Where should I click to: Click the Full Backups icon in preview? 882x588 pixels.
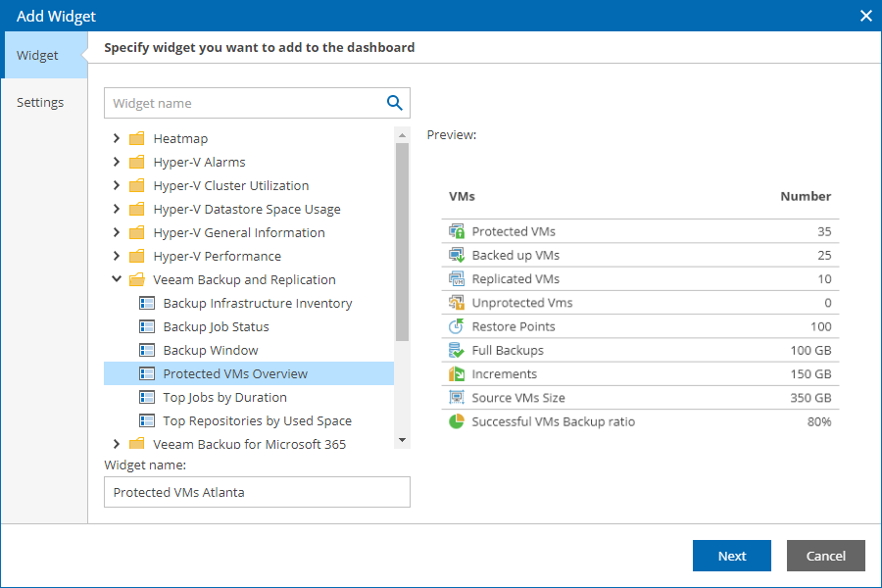tap(456, 350)
